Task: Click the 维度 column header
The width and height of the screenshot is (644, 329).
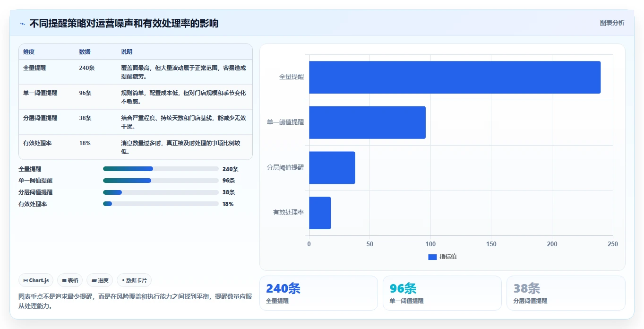Action: coord(29,52)
